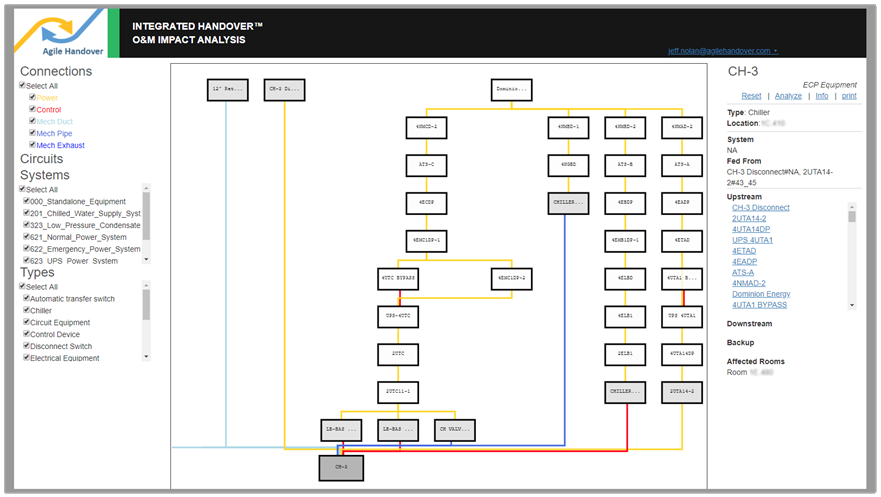
Task: Select the 12" Ret... diagram node
Action: point(228,90)
